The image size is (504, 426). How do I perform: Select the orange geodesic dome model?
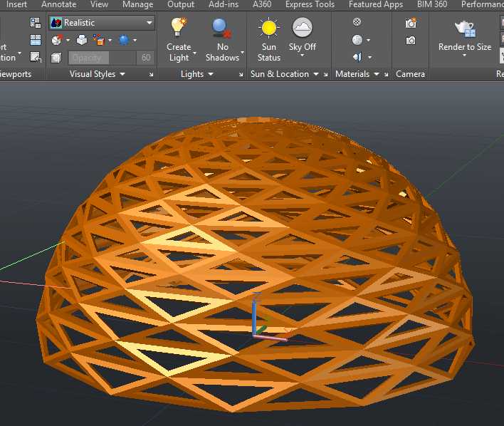256,264
